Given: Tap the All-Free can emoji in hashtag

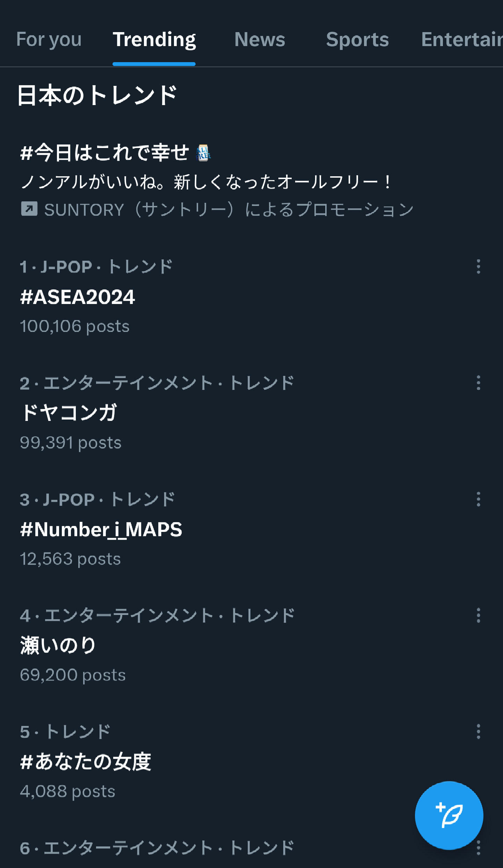Looking at the screenshot, I should pyautogui.click(x=204, y=153).
